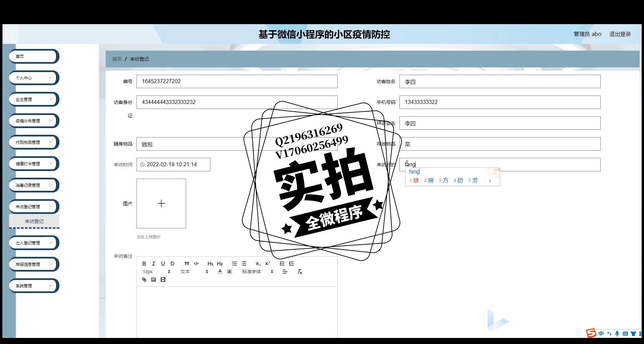Choose IME candidate 4 防

point(458,180)
